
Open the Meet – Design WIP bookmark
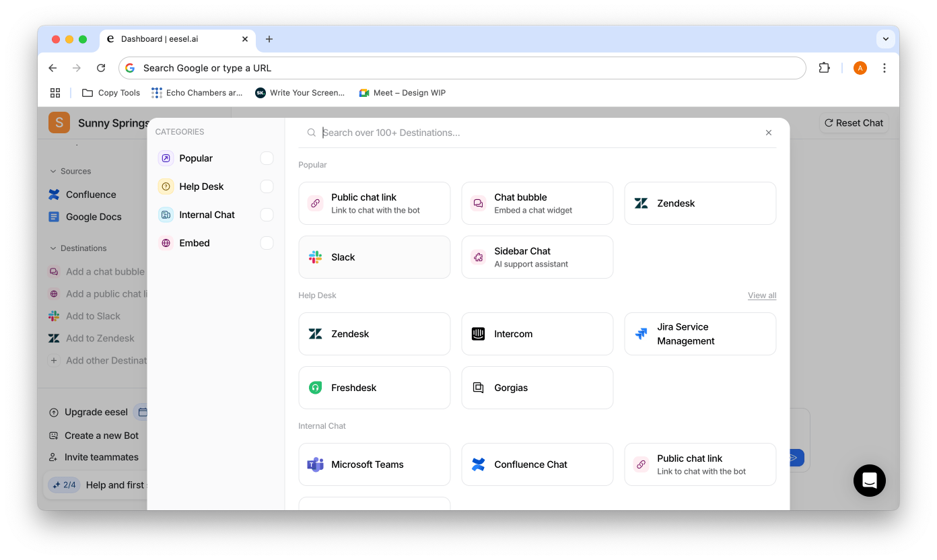click(x=403, y=93)
